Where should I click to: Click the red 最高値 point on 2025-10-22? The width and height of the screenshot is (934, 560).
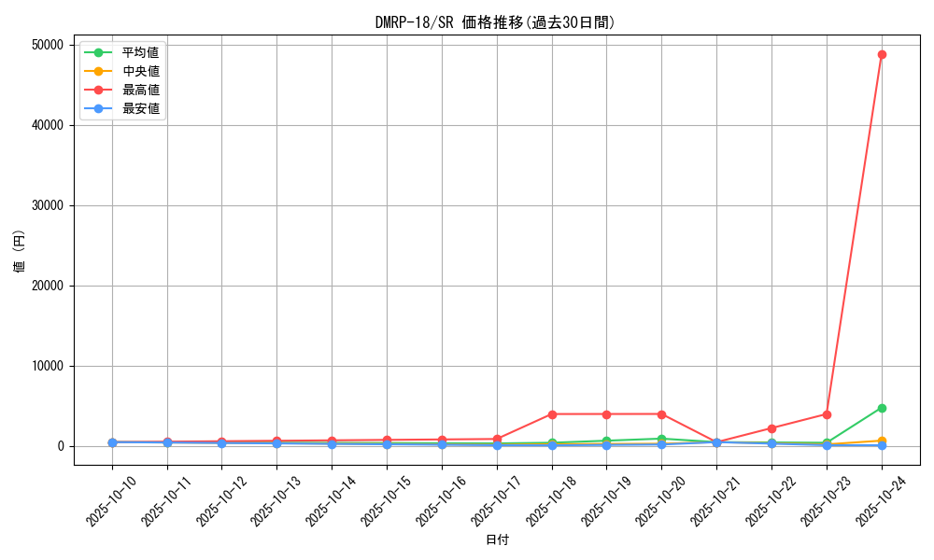[771, 428]
